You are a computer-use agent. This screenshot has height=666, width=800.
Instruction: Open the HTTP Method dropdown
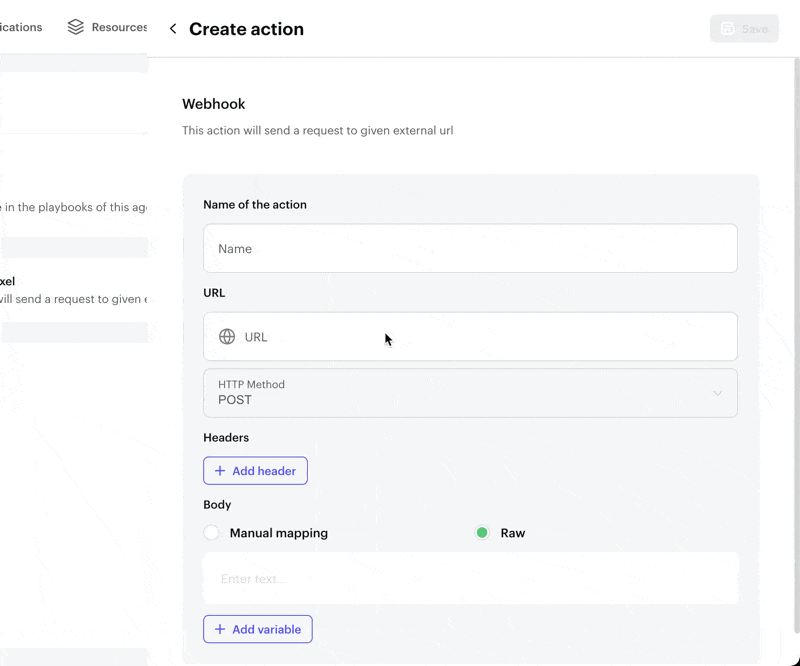pyautogui.click(x=470, y=393)
